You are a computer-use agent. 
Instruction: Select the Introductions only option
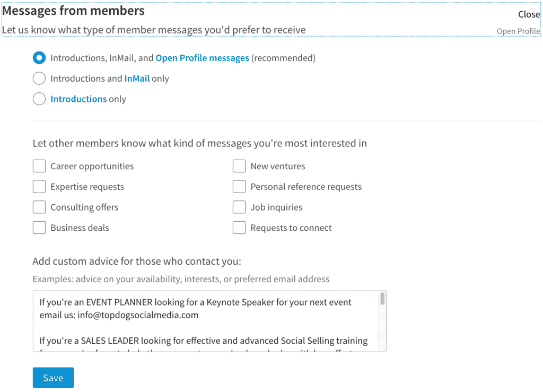[39, 99]
